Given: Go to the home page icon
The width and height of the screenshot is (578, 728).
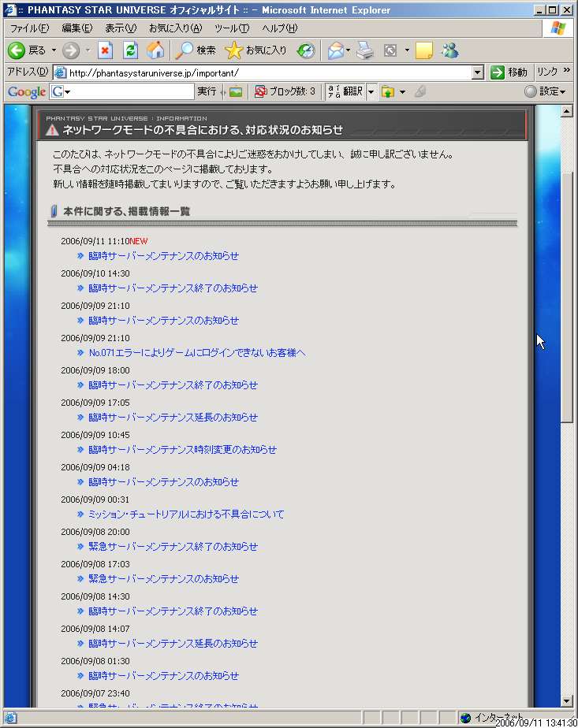Looking at the screenshot, I should (156, 50).
